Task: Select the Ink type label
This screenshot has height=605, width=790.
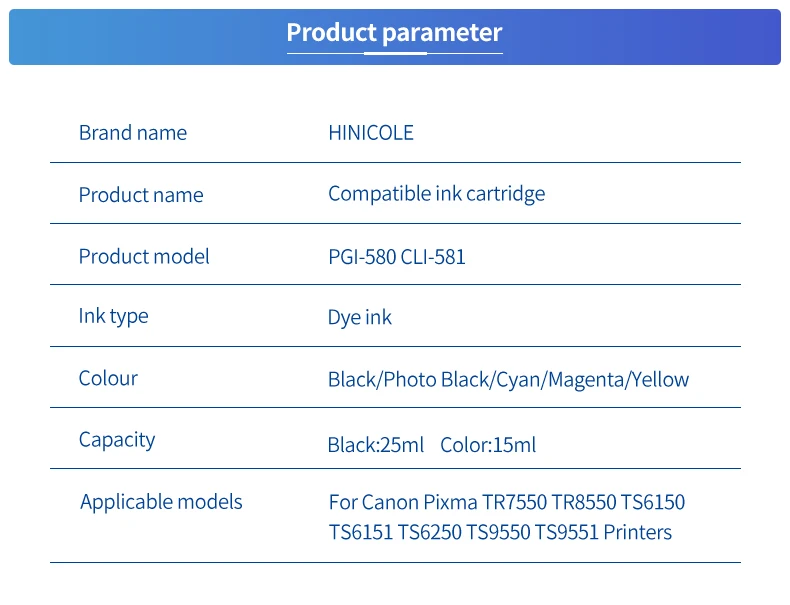Action: (x=113, y=316)
